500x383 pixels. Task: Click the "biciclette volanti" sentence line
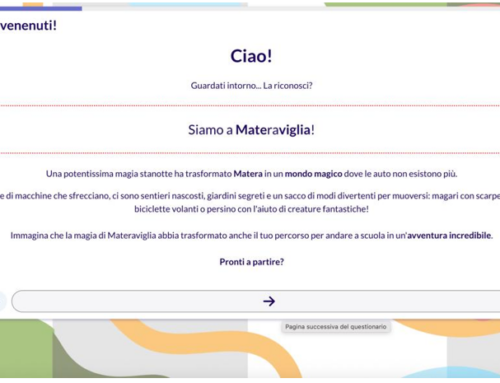(251, 209)
